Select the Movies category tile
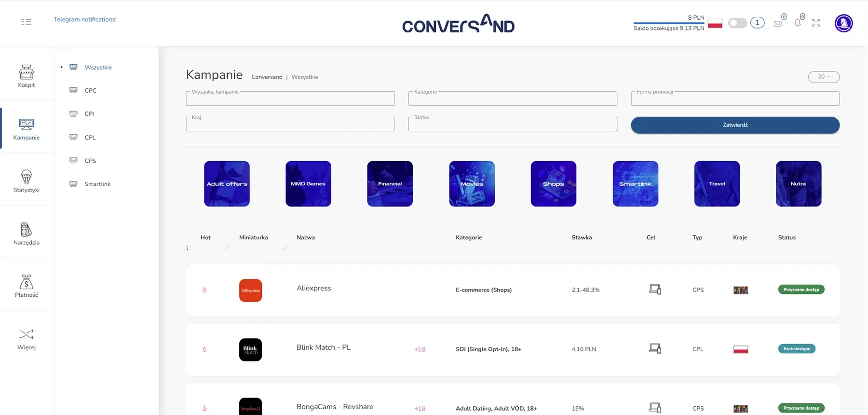The height and width of the screenshot is (415, 868). (472, 184)
